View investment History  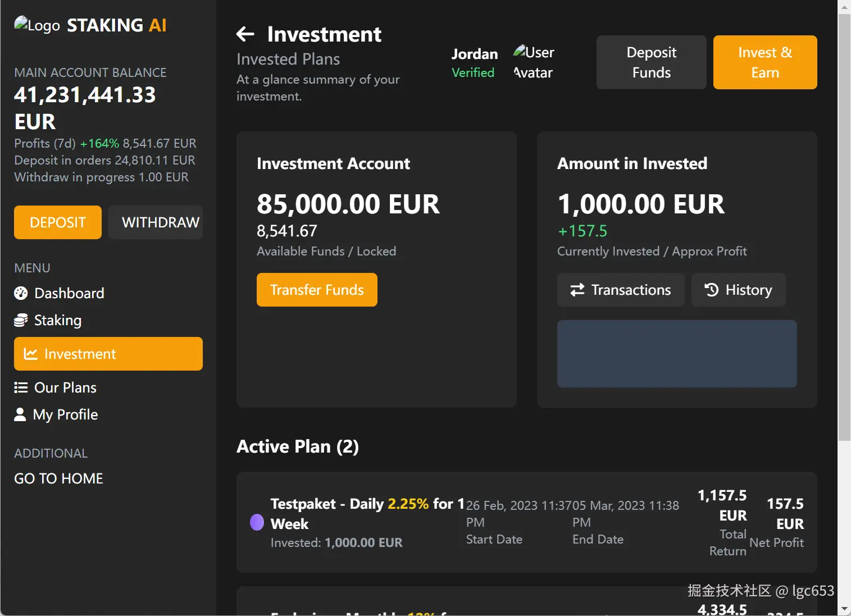pyautogui.click(x=738, y=290)
